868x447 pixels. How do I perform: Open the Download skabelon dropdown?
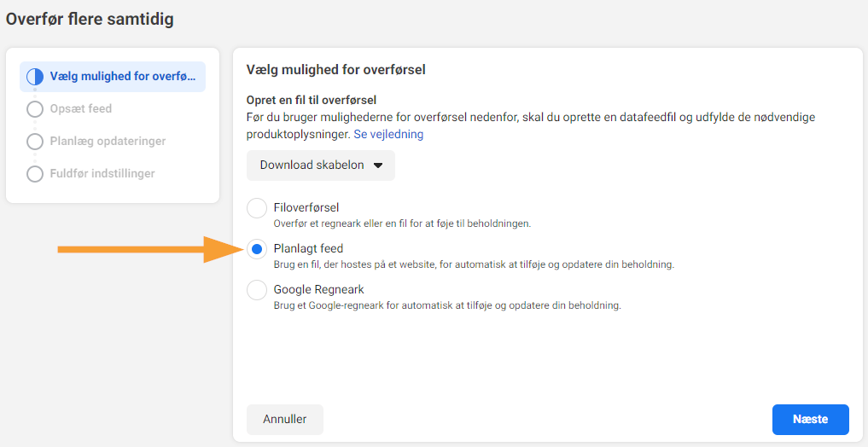click(321, 165)
